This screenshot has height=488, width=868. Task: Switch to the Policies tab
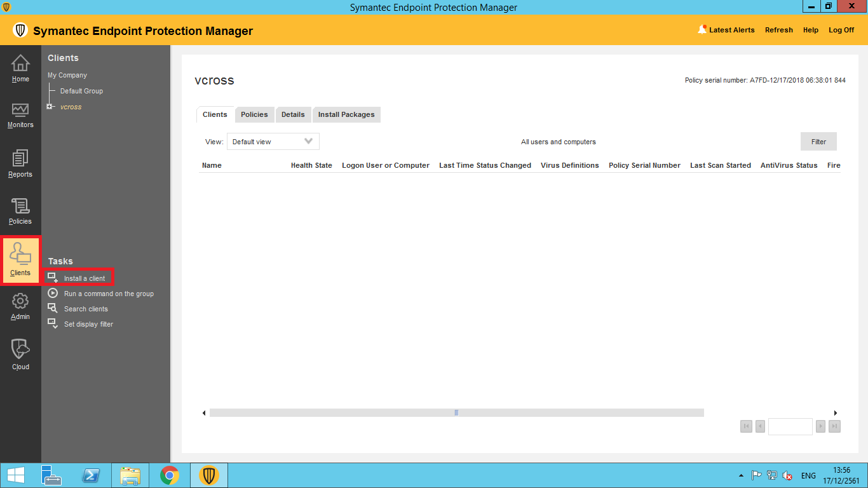[x=254, y=114]
